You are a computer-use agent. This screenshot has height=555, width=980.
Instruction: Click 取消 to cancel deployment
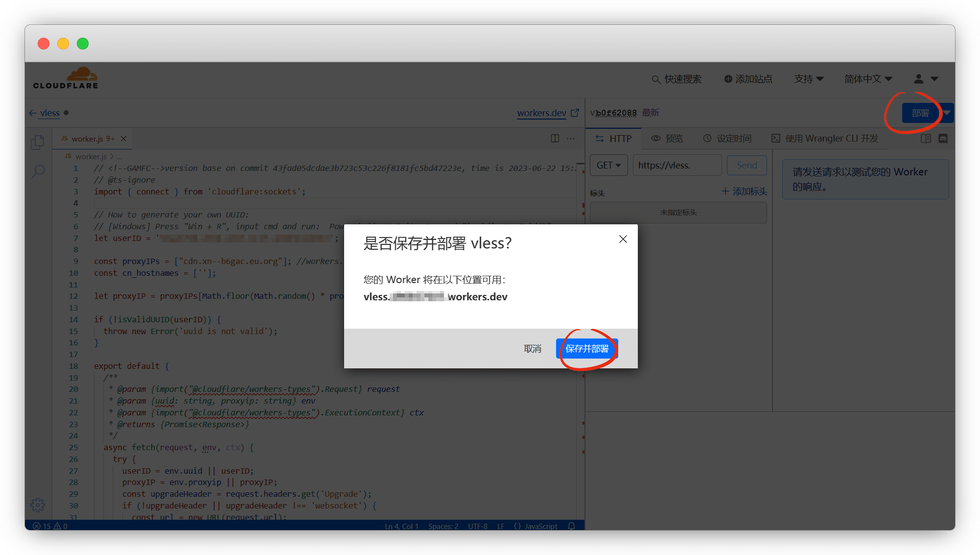coord(533,348)
